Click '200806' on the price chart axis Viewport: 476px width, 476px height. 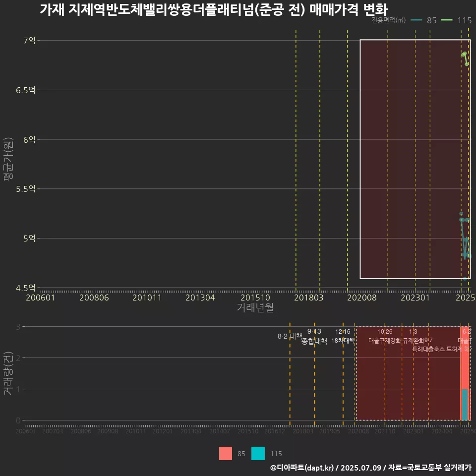click(94, 297)
